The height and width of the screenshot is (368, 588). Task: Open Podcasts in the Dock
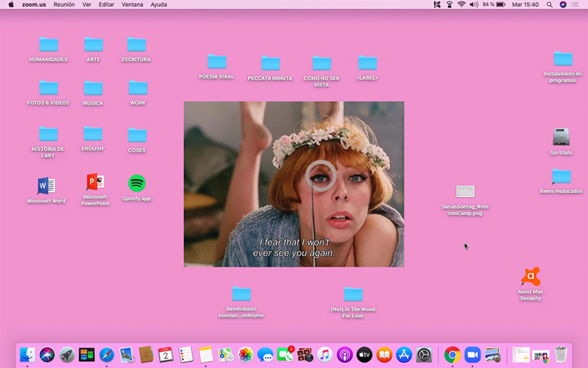pyautogui.click(x=344, y=355)
